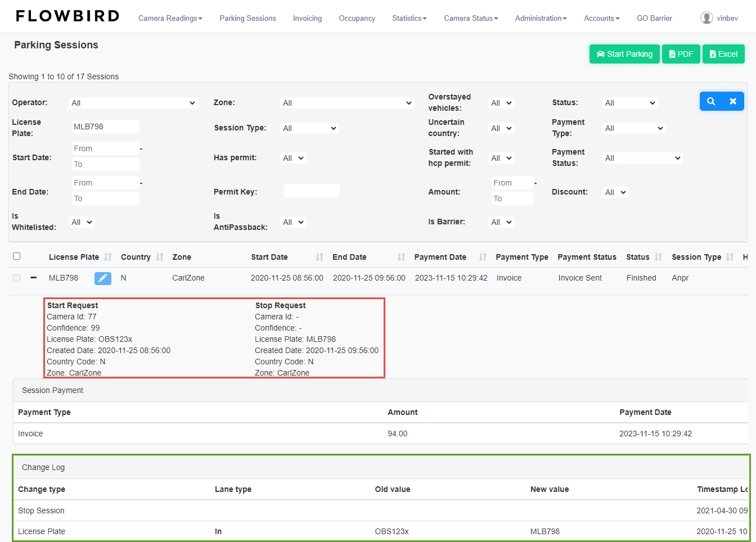756x542 pixels.
Task: Click the Payment Status column header
Action: (x=587, y=257)
